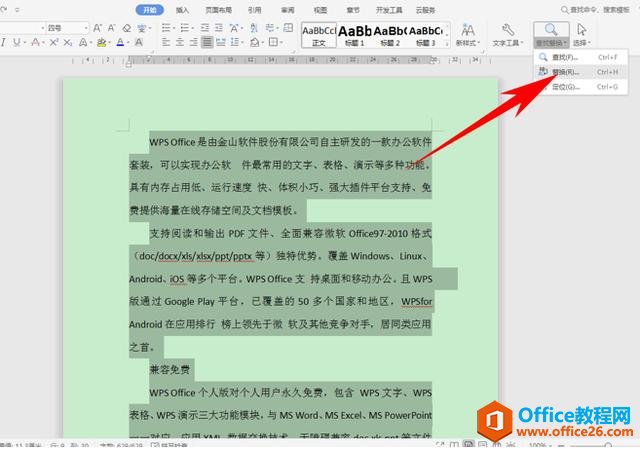Apply the 标题 2 style

point(390,35)
